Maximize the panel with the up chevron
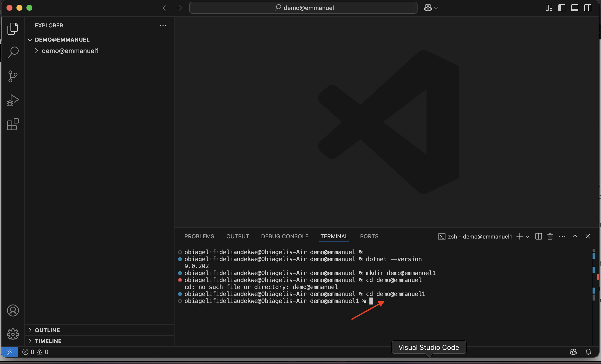 575,236
